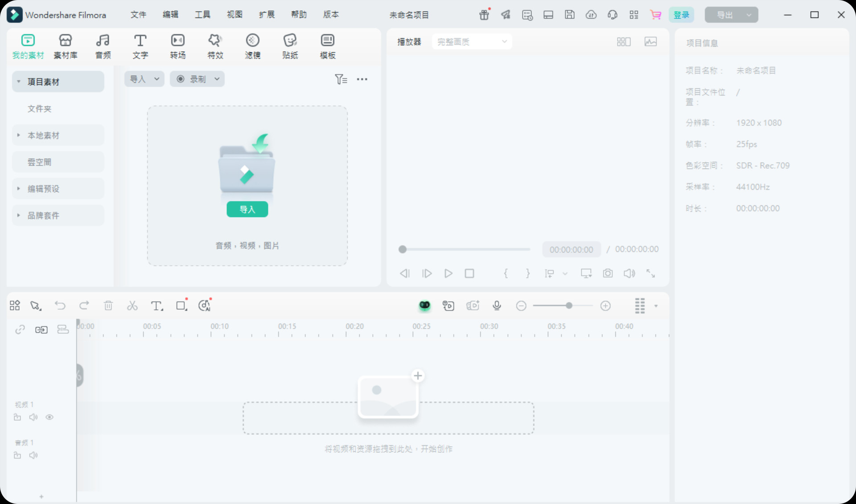Image resolution: width=856 pixels, height=504 pixels.
Task: Select the 我的素材 tab
Action: click(x=28, y=46)
